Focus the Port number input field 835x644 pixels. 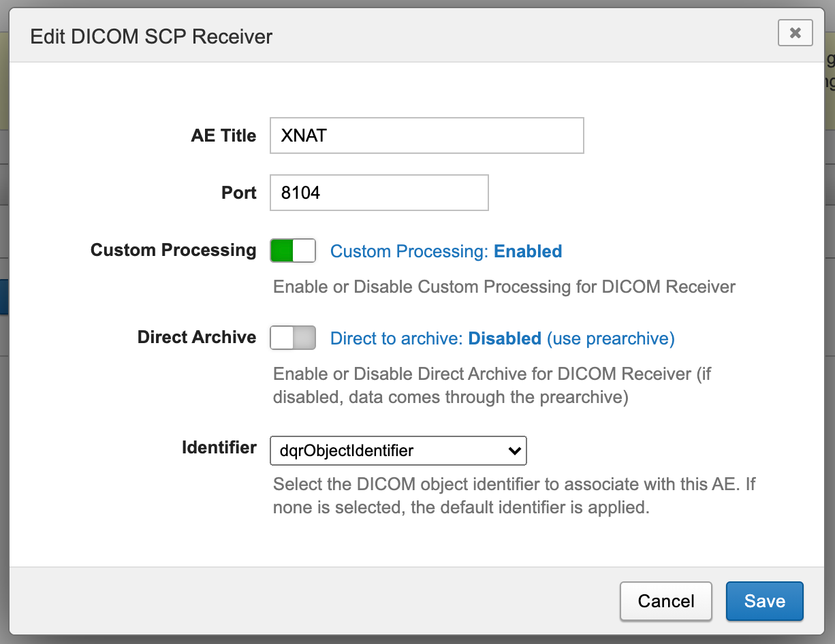coord(379,193)
